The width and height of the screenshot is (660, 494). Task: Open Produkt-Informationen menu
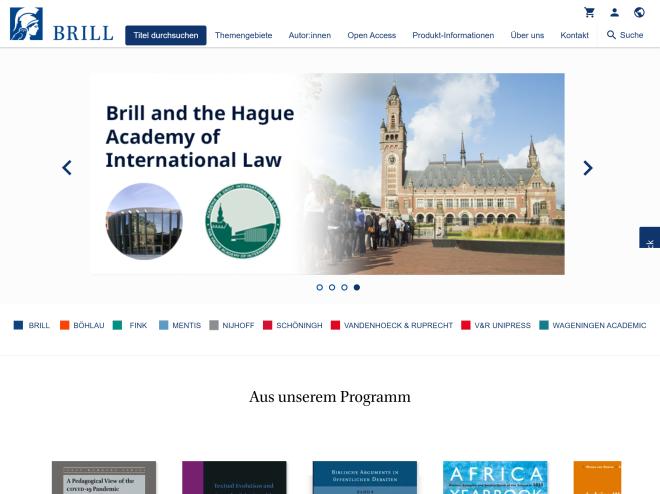click(453, 35)
